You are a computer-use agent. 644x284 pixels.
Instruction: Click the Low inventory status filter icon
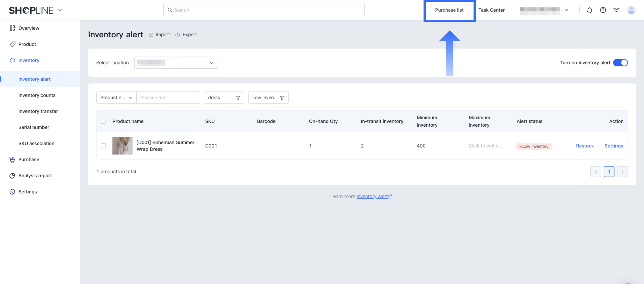point(282,98)
